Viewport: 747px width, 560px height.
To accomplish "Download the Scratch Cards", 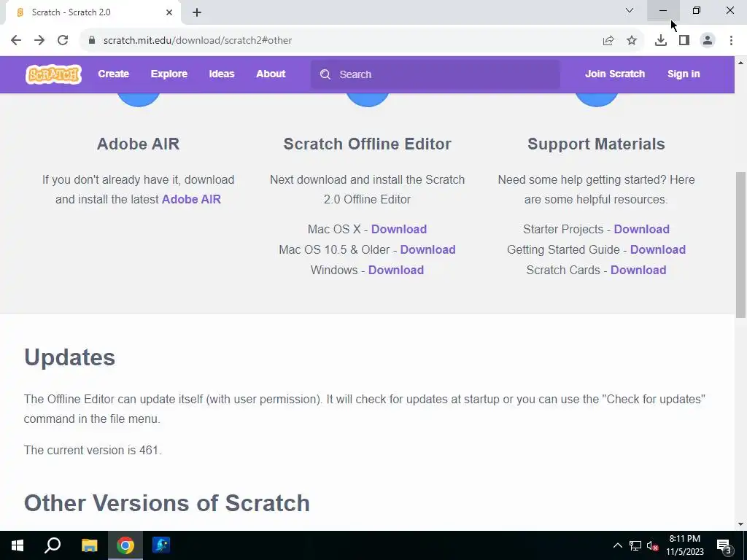I will pos(638,270).
